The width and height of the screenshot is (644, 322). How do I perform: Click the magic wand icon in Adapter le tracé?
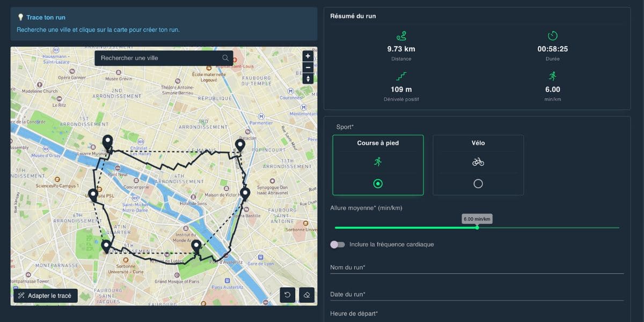coord(21,296)
